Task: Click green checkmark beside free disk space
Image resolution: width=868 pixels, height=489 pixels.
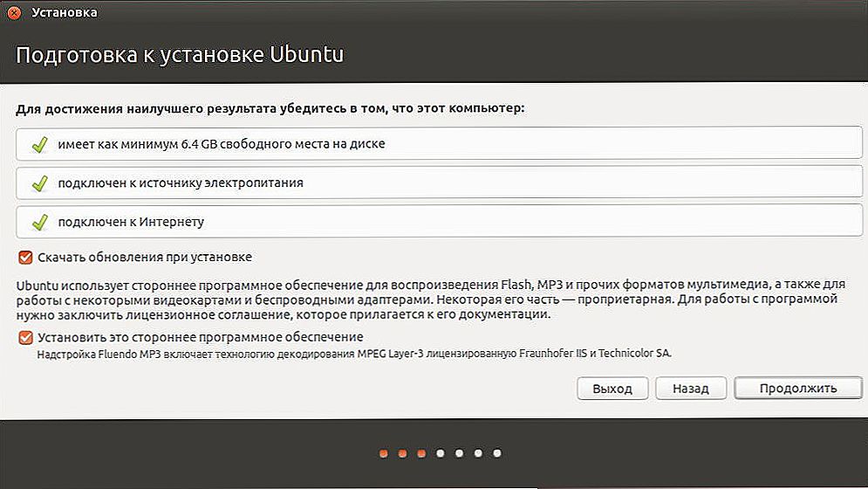Action: coord(39,144)
